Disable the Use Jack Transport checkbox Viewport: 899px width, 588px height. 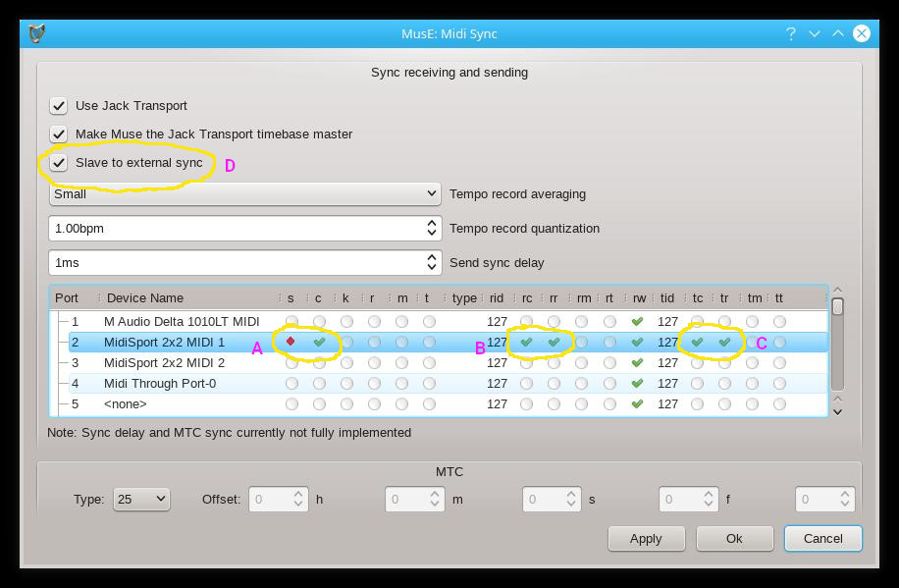tap(58, 105)
